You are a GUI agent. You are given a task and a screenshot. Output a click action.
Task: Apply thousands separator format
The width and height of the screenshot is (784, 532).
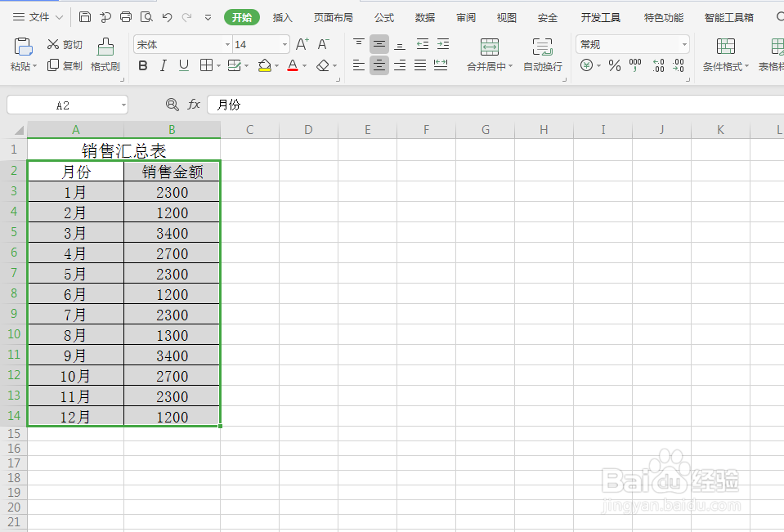click(635, 65)
